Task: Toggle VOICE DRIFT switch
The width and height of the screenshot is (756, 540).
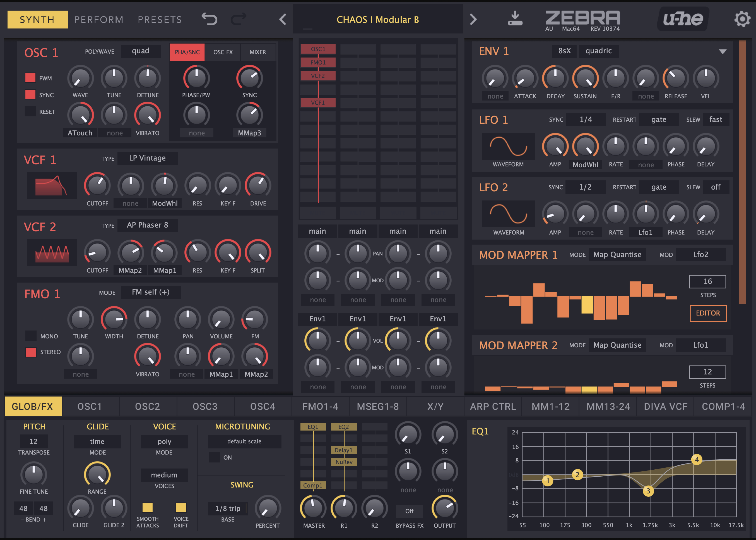Action: click(181, 507)
